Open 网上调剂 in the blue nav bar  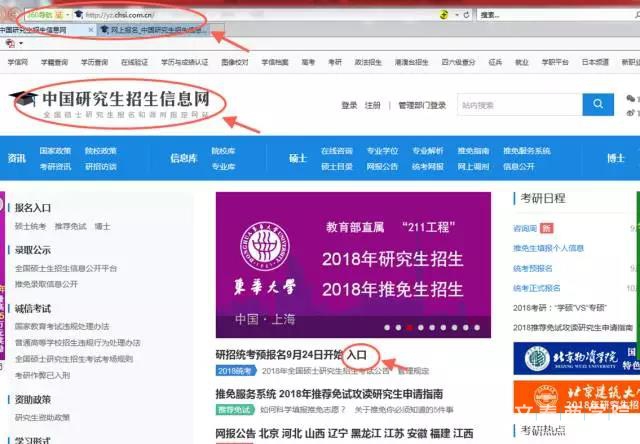(473, 166)
